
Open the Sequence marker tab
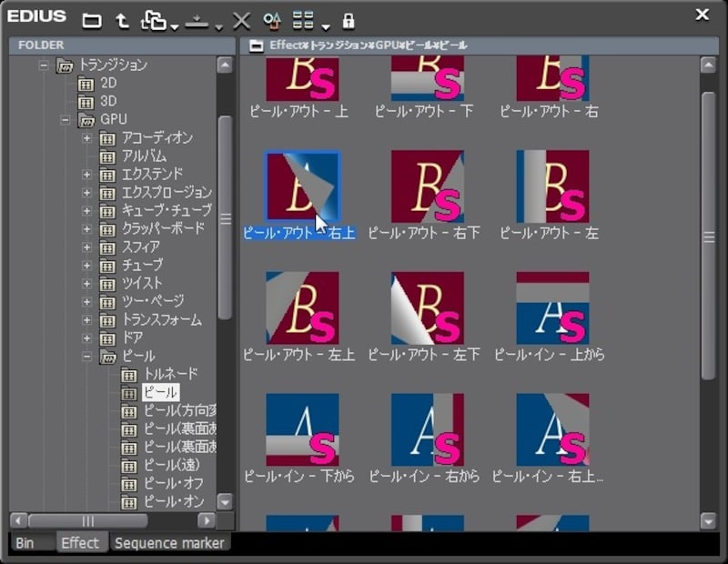[169, 542]
